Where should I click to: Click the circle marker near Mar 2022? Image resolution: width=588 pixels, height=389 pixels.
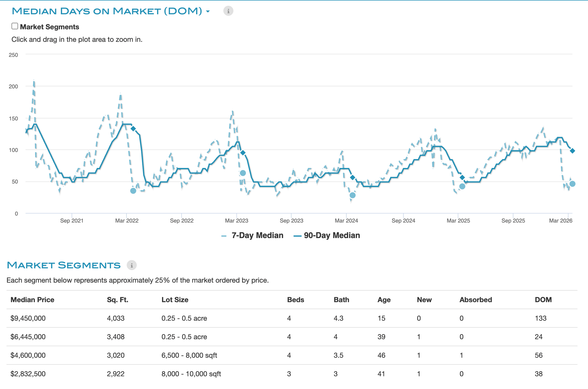coord(133,191)
